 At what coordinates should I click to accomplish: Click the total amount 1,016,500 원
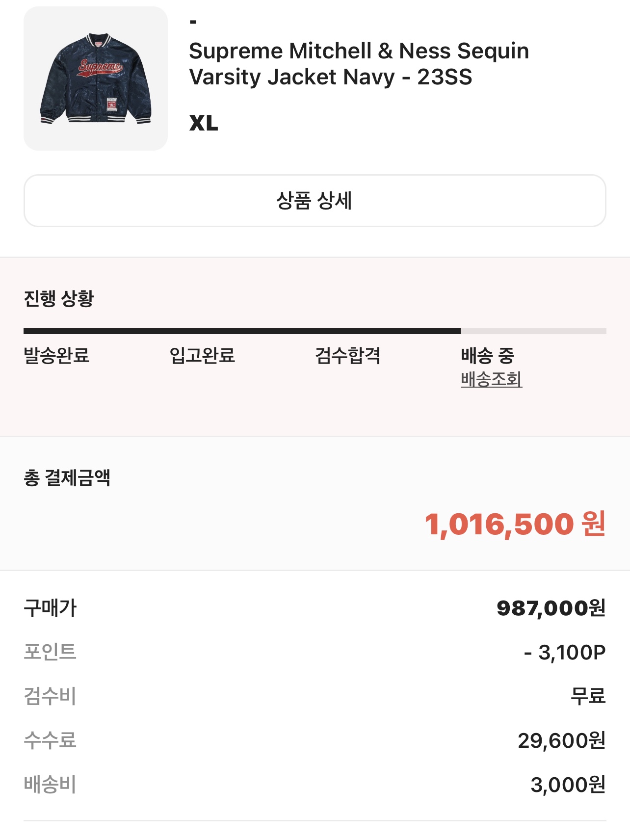tap(515, 524)
